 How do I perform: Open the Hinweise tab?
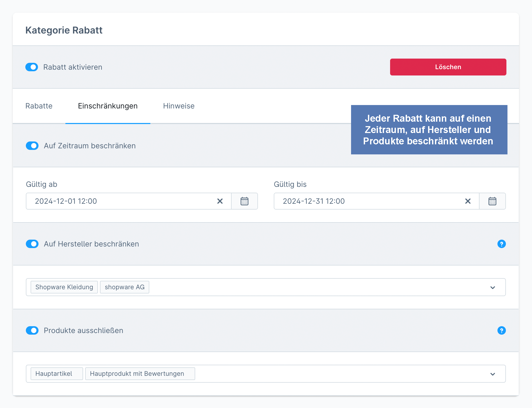[x=179, y=106]
